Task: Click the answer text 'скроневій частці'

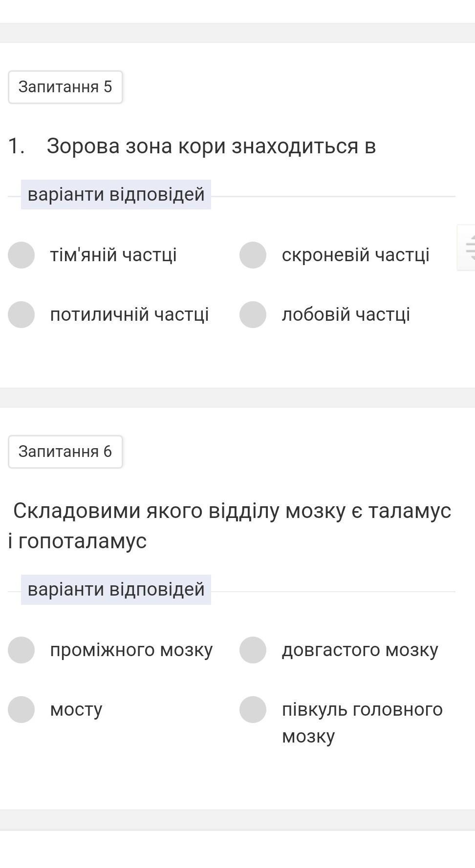Action: [x=356, y=255]
